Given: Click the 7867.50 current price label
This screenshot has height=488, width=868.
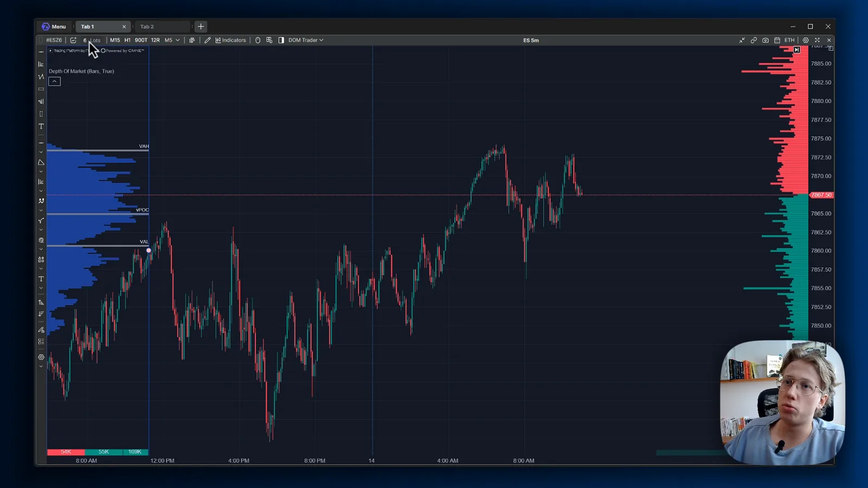Looking at the screenshot, I should 821,195.
